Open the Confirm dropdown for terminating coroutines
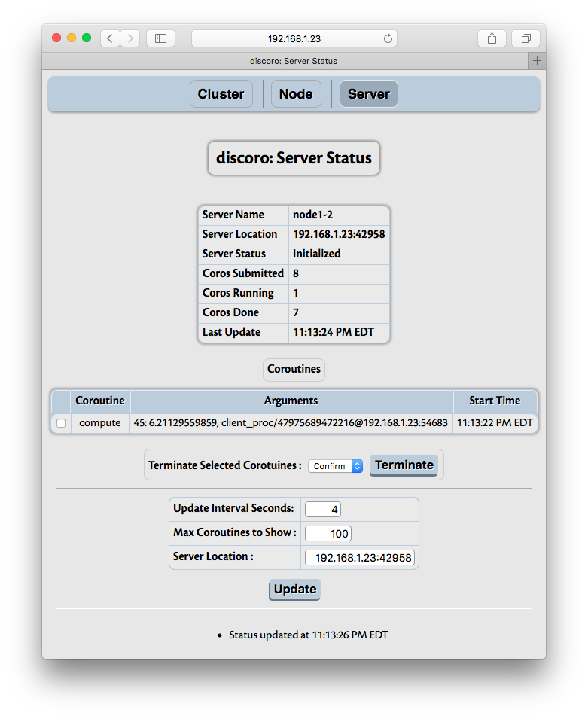588x719 pixels. 336,466
